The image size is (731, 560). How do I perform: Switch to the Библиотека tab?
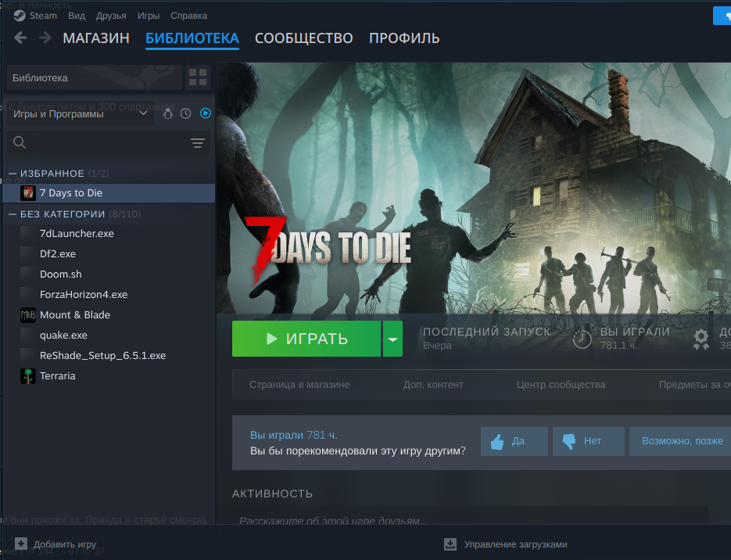coord(192,38)
